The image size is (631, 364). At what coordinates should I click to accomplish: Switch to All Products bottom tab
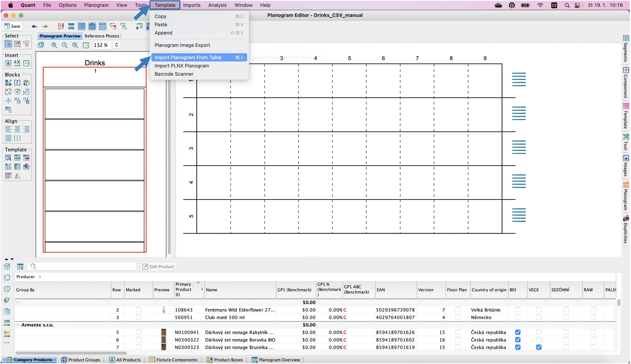point(125,360)
